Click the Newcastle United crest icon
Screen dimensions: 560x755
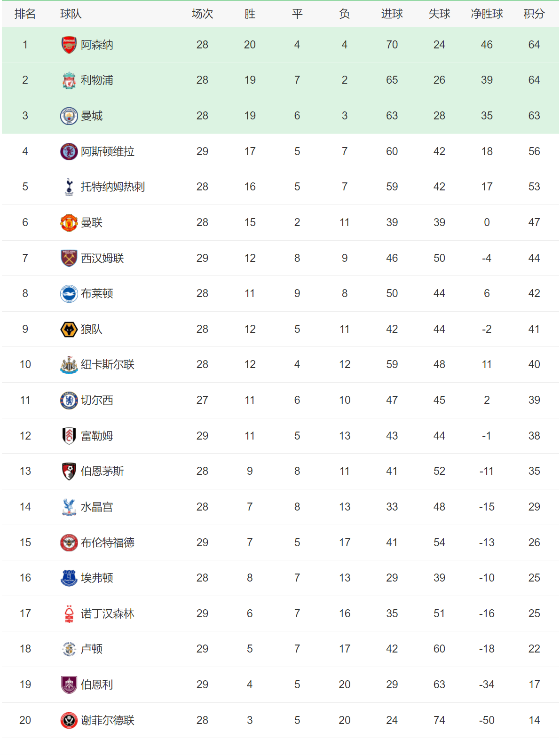69,365
